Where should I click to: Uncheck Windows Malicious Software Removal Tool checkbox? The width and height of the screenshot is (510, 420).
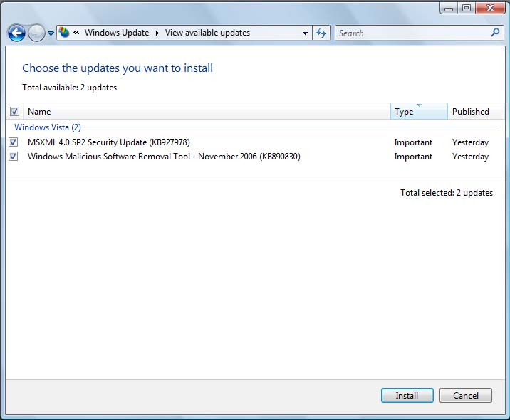[14, 157]
